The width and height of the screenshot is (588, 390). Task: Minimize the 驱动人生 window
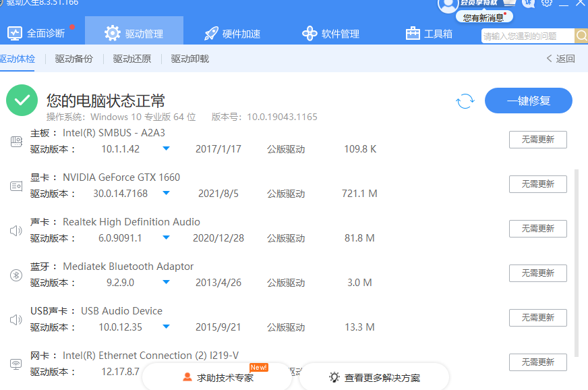(563, 4)
